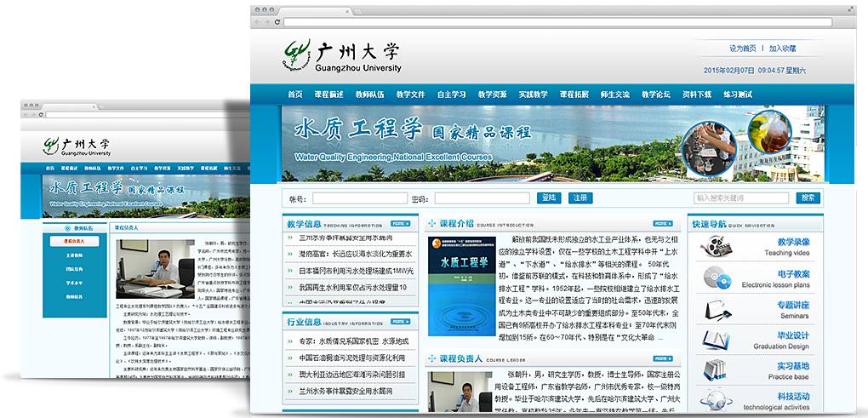Open the 练习测试 navigation menu item
Viewport: 868px width, 418px height.
point(738,94)
